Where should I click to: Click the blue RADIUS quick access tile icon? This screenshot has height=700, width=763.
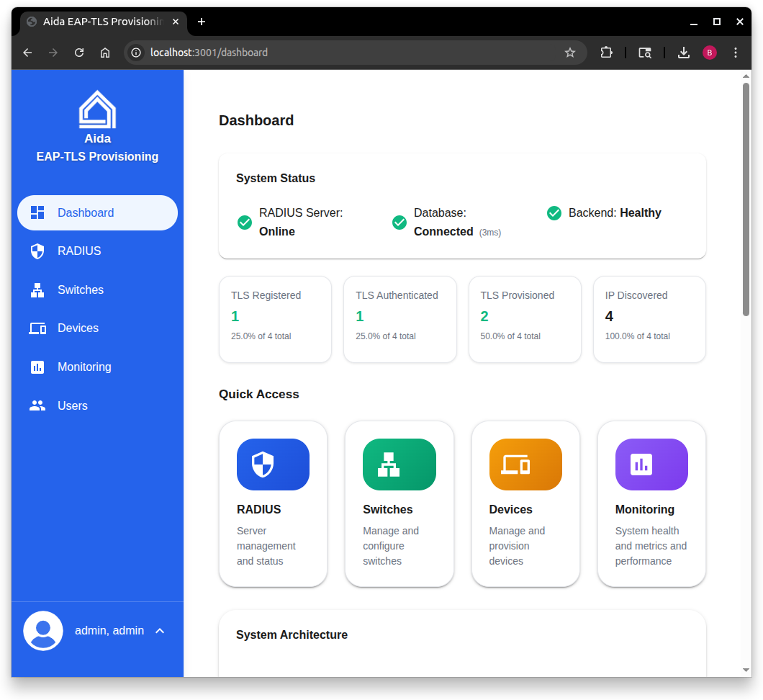(273, 465)
